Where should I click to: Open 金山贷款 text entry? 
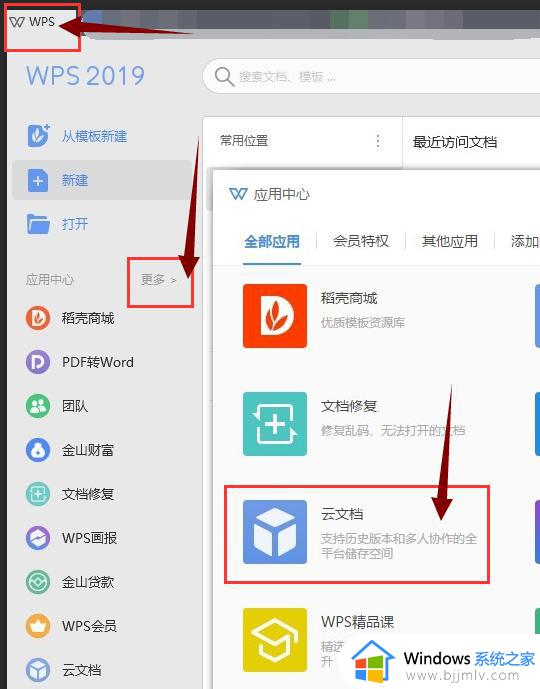[88, 582]
